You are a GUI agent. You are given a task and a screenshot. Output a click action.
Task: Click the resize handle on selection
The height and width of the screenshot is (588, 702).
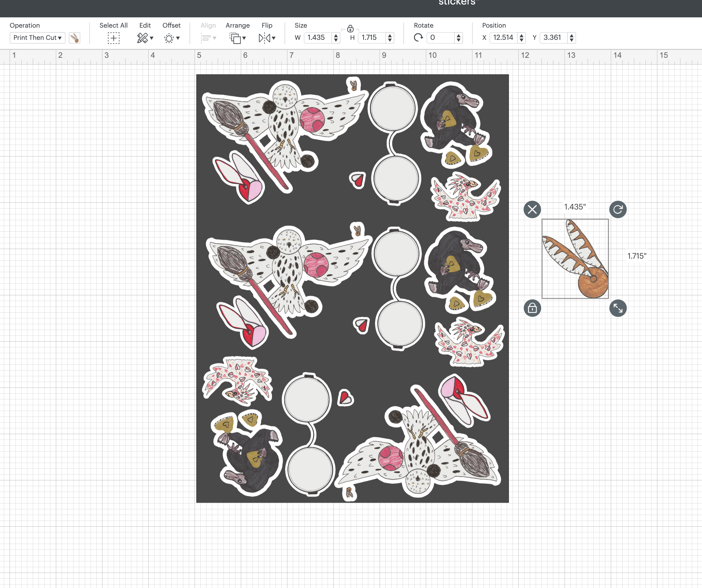[x=618, y=308]
